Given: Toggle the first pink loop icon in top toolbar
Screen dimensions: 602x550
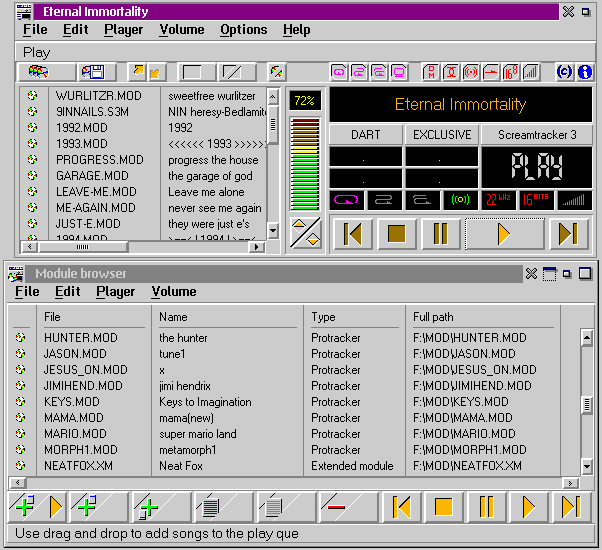Looking at the screenshot, I should coord(339,72).
